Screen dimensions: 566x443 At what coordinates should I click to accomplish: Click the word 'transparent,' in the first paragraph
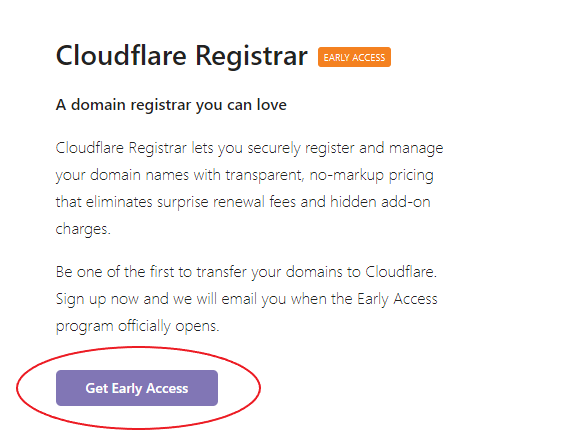pyautogui.click(x=265, y=175)
